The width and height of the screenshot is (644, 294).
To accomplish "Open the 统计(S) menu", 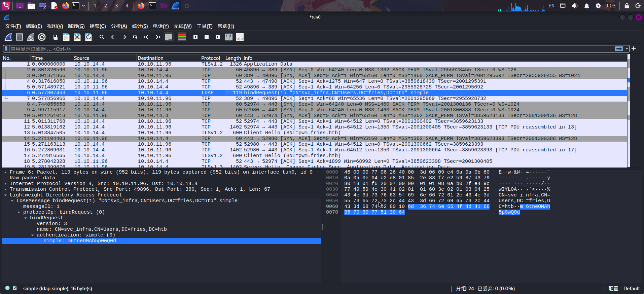I will 140,26.
